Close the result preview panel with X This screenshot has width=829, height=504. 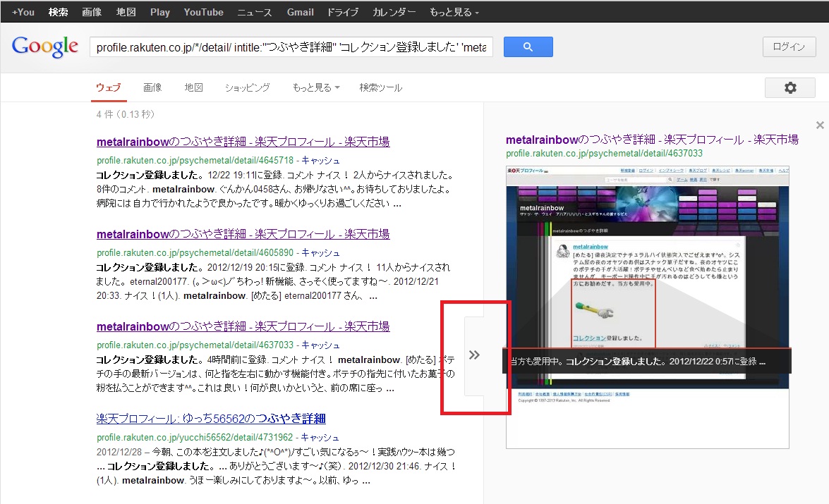point(820,125)
